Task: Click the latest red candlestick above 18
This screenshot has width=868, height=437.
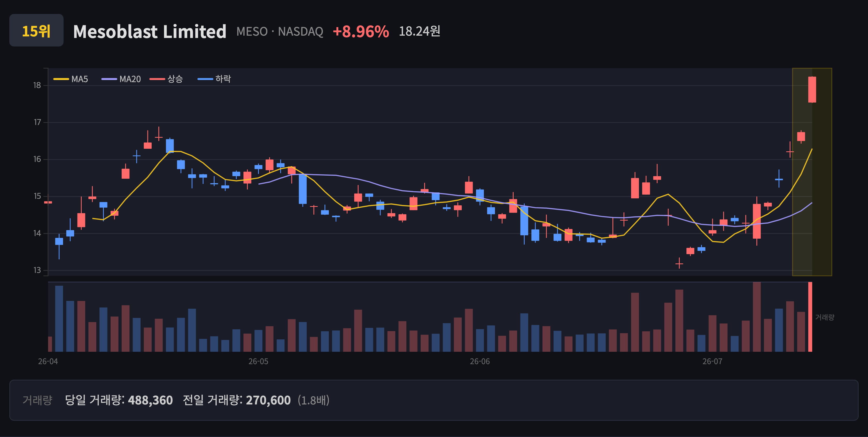Action: [812, 90]
